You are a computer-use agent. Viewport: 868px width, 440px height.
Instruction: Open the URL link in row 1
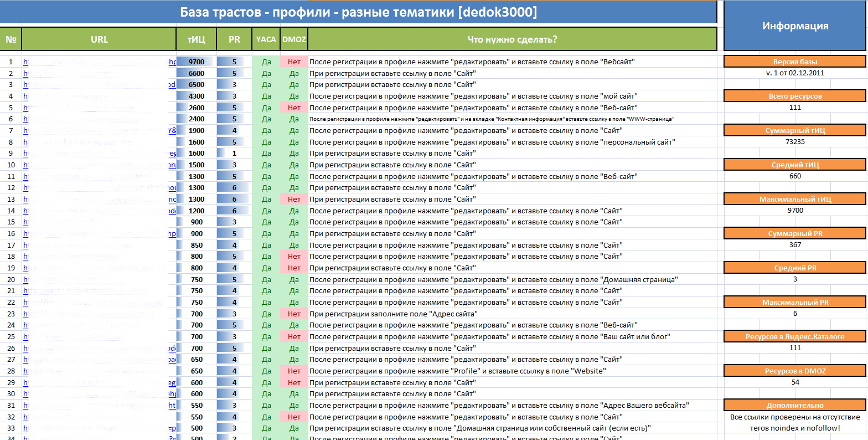point(100,62)
